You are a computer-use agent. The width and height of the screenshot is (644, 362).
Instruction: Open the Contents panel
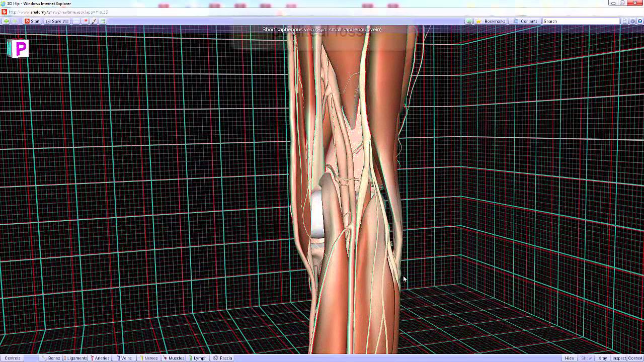(x=526, y=21)
